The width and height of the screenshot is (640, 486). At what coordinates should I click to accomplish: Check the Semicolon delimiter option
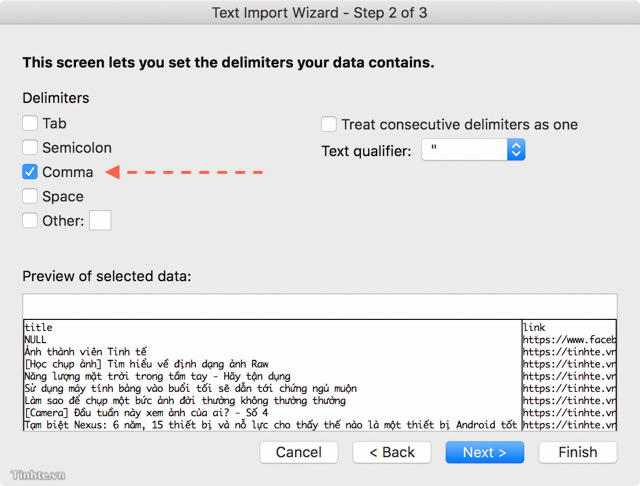[x=30, y=147]
